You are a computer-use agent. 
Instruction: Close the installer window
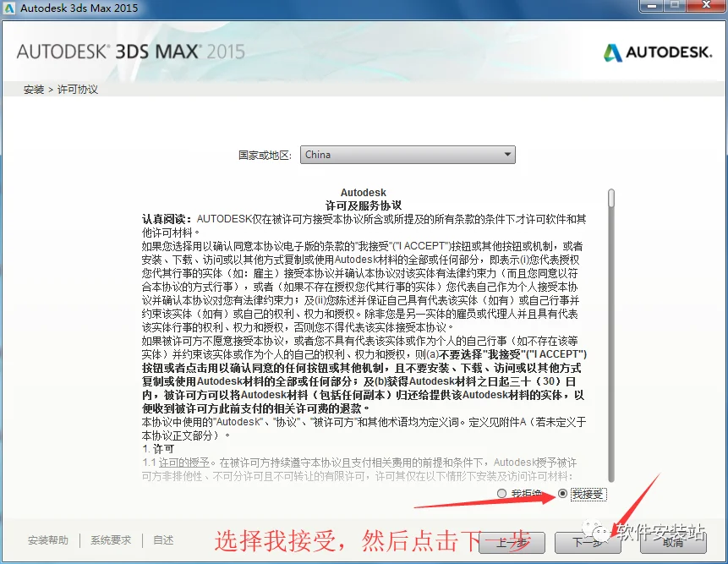[x=707, y=5]
